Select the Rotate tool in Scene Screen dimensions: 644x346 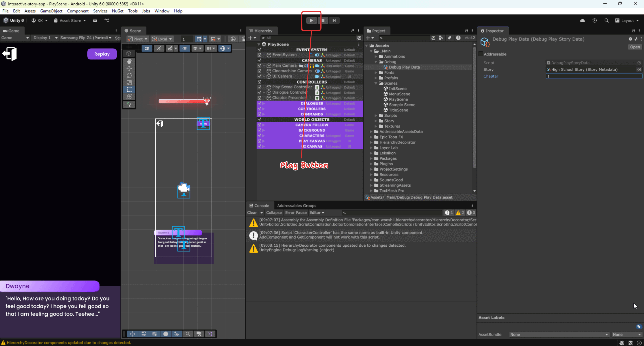click(x=129, y=75)
